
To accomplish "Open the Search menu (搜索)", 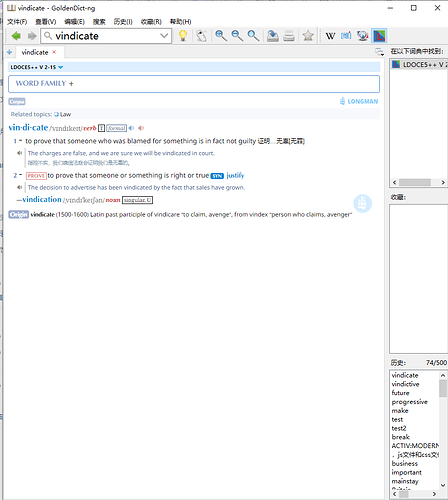I will coord(99,22).
